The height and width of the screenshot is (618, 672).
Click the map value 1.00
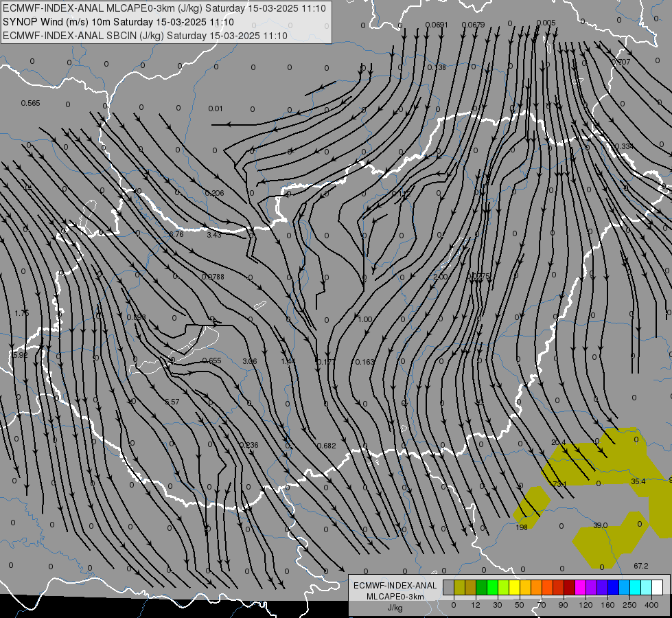pos(364,319)
